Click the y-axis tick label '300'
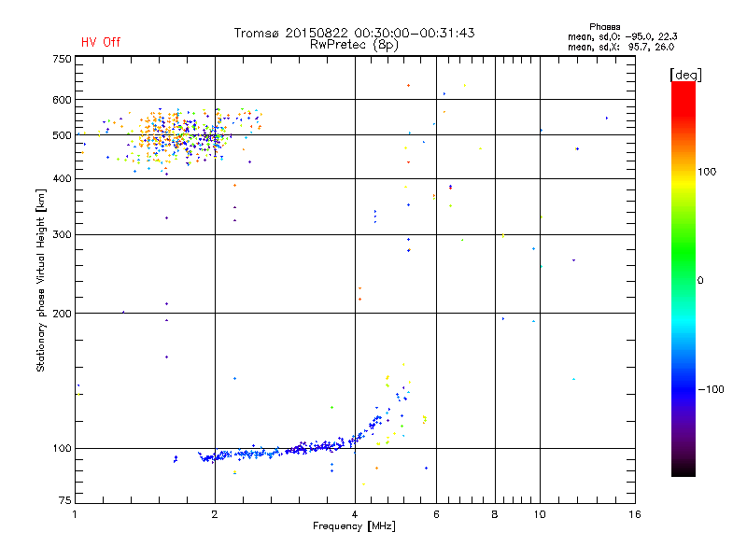Viewport: 747px width, 560px height. click(x=62, y=234)
